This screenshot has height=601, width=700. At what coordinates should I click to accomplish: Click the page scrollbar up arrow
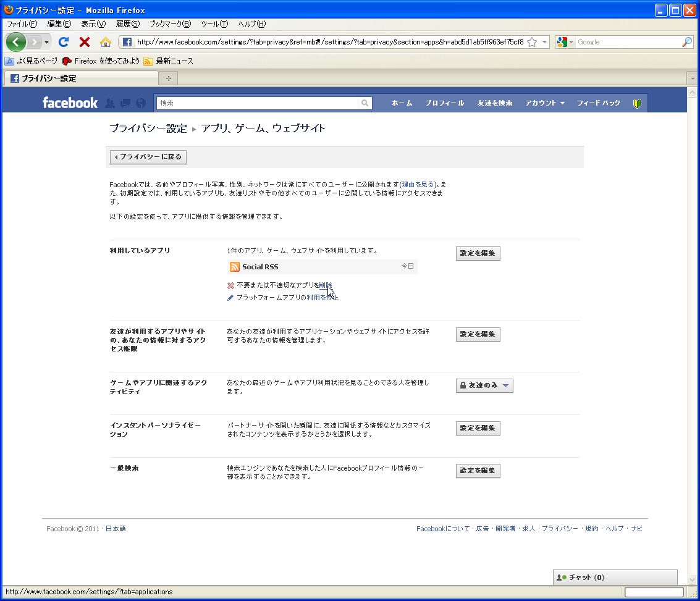coord(693,93)
